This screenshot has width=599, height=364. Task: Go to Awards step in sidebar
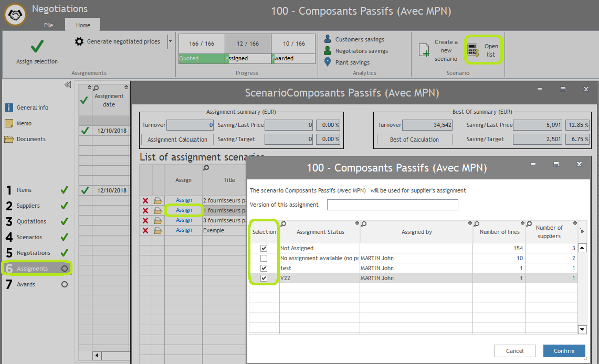coord(26,284)
